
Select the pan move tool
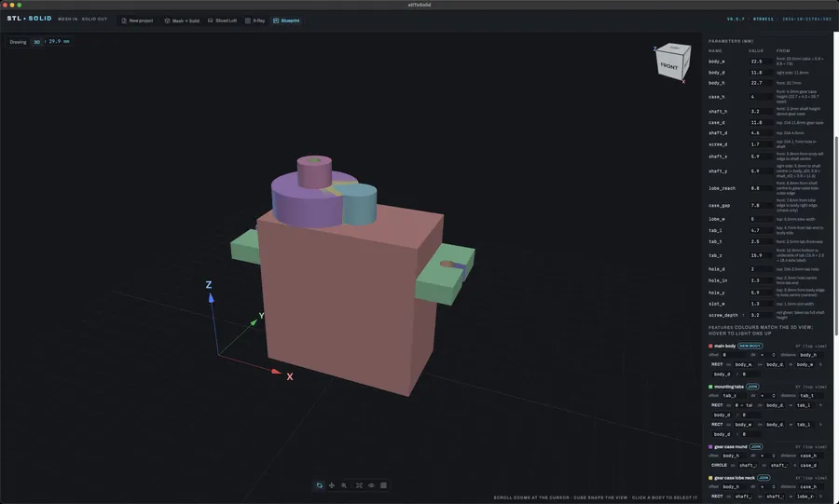pos(332,485)
